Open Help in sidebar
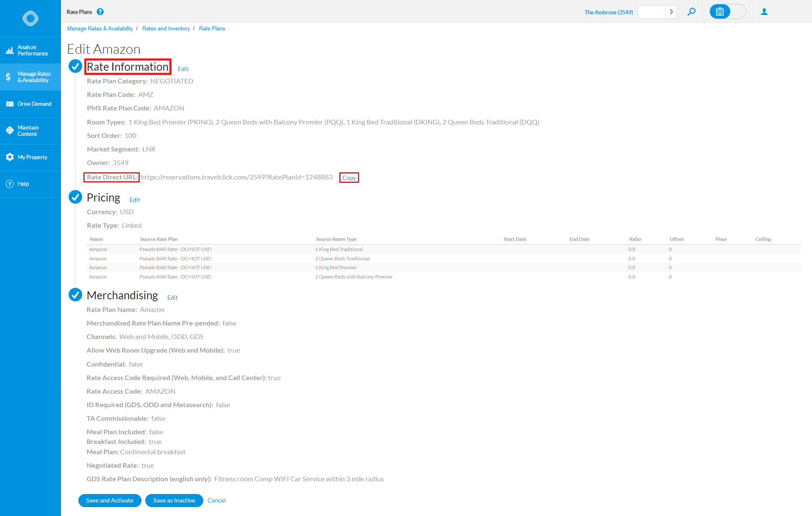 tap(30, 184)
